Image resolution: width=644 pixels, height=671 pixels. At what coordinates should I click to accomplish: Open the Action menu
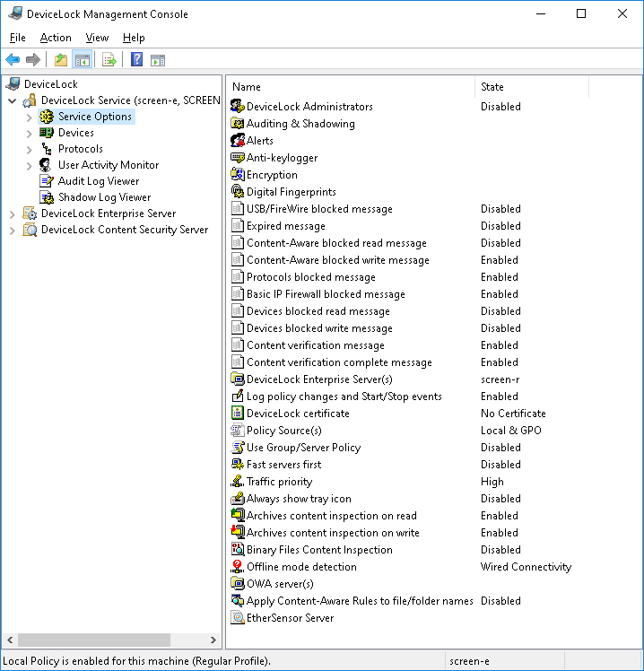tap(56, 38)
